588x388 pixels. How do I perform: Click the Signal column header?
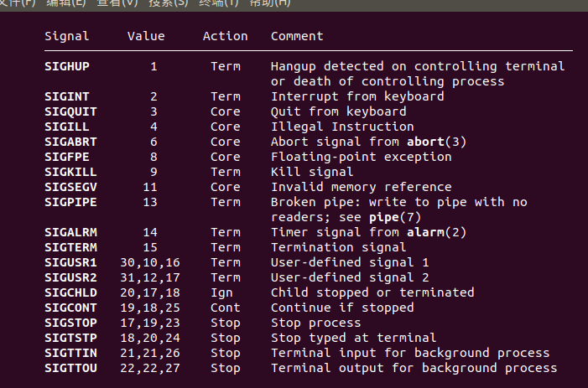tap(67, 36)
